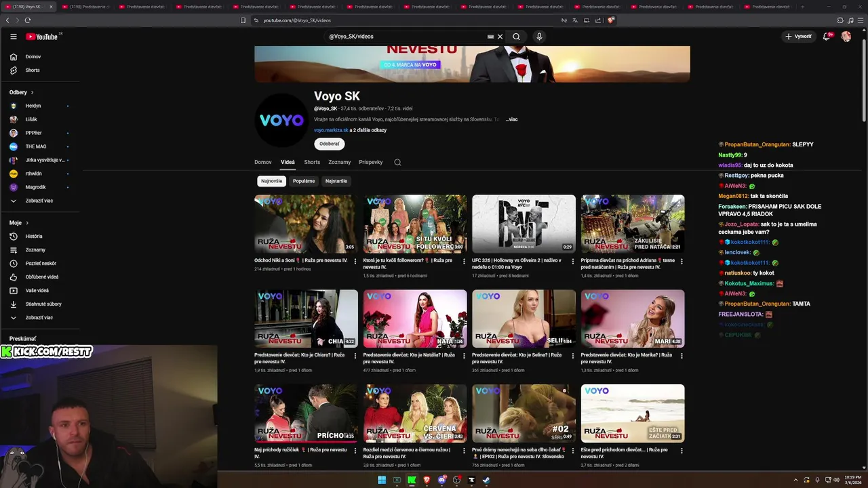This screenshot has width=868, height=488.
Task: Open the on-screen keyboard icon in search
Action: 490,37
